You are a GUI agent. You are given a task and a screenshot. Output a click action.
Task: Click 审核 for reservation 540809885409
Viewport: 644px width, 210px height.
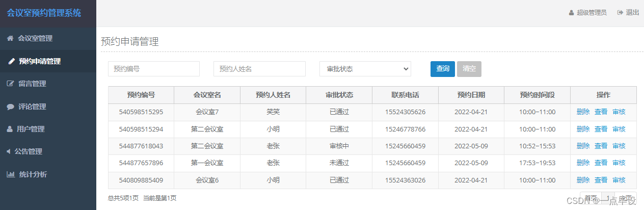pyautogui.click(x=619, y=180)
